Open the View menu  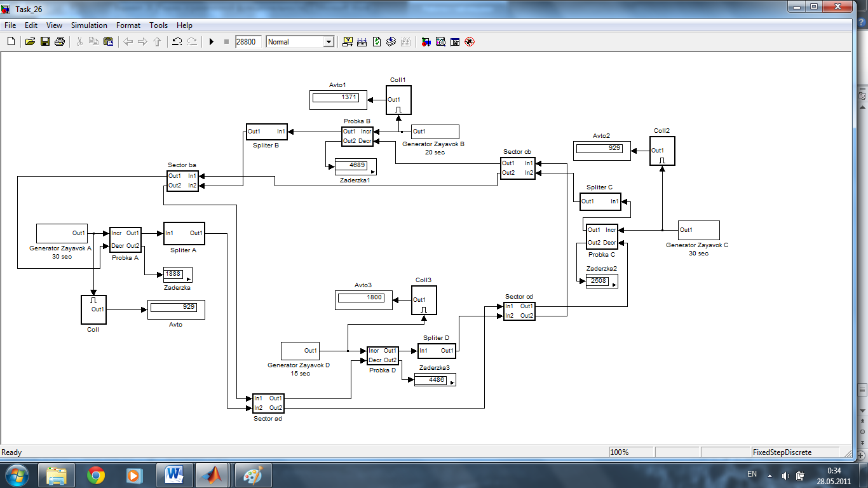tap(54, 25)
